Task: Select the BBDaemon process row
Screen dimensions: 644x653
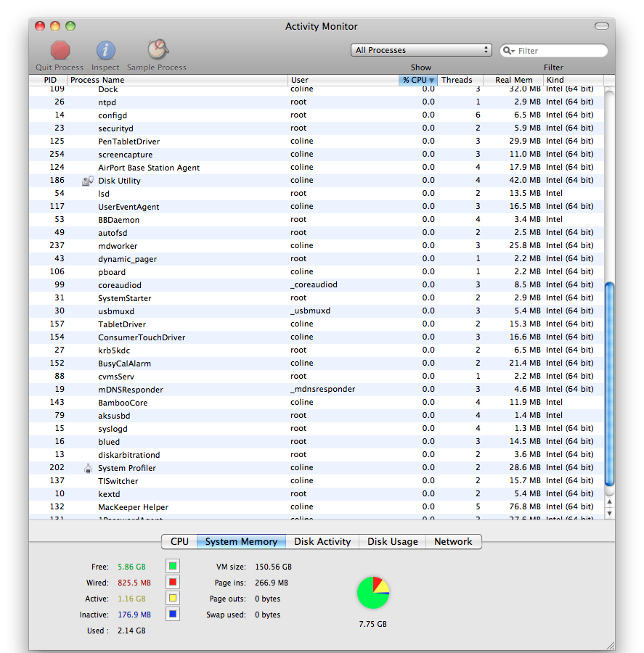Action: [317, 219]
